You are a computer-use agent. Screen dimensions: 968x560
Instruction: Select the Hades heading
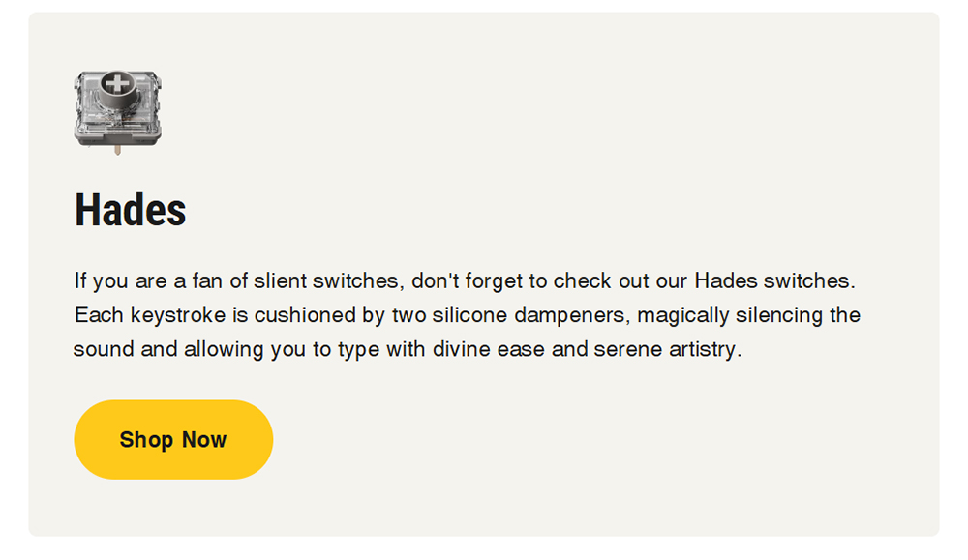[x=130, y=210]
